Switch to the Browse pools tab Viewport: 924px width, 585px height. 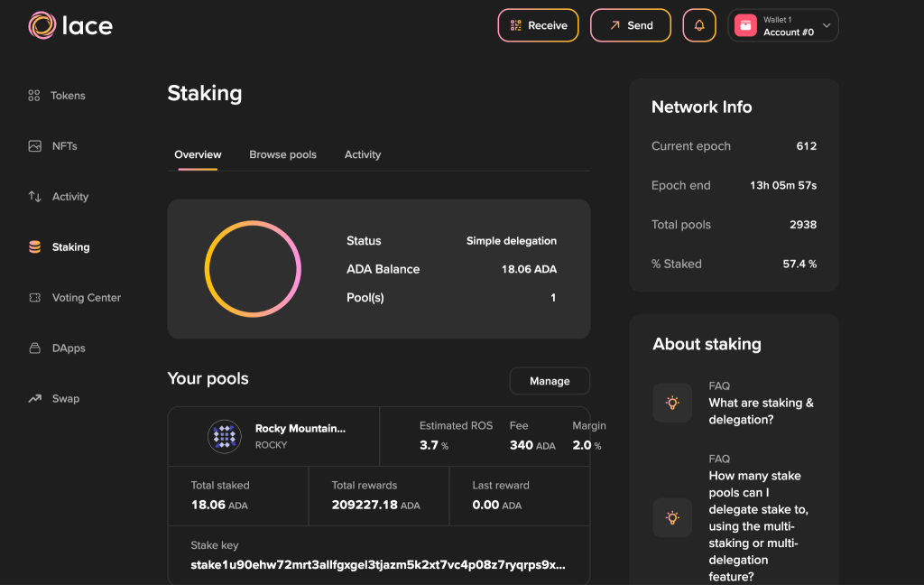click(x=282, y=154)
